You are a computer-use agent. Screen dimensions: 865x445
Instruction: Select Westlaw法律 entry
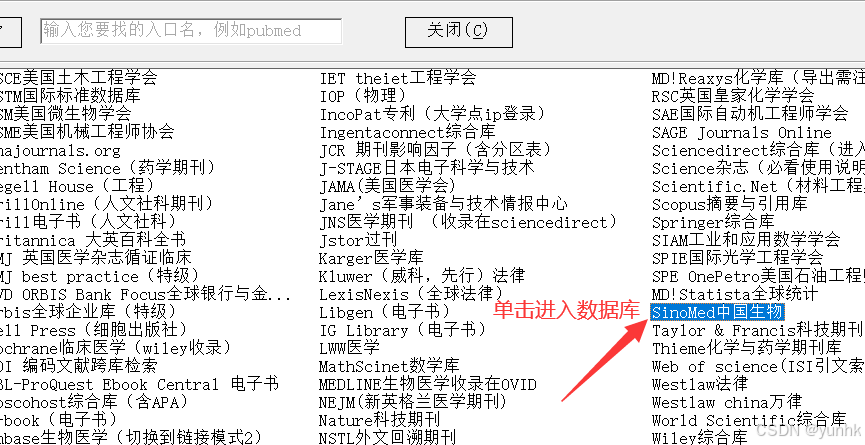click(x=700, y=384)
